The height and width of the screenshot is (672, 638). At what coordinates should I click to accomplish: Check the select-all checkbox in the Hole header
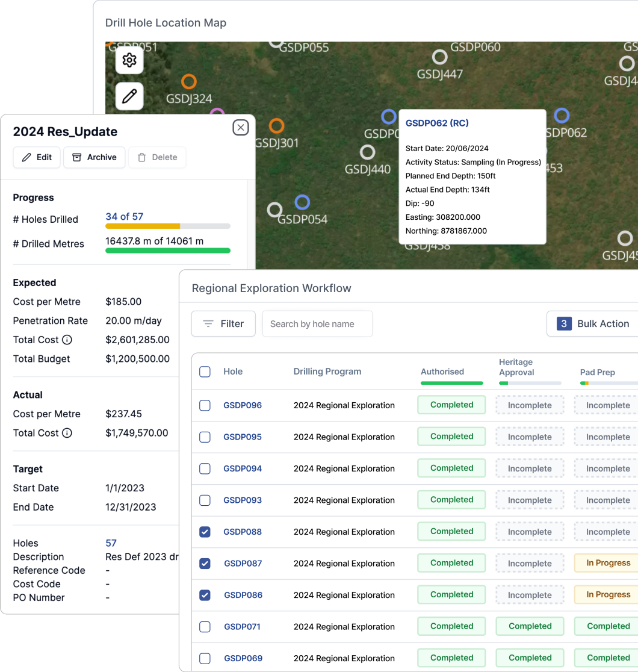(205, 372)
